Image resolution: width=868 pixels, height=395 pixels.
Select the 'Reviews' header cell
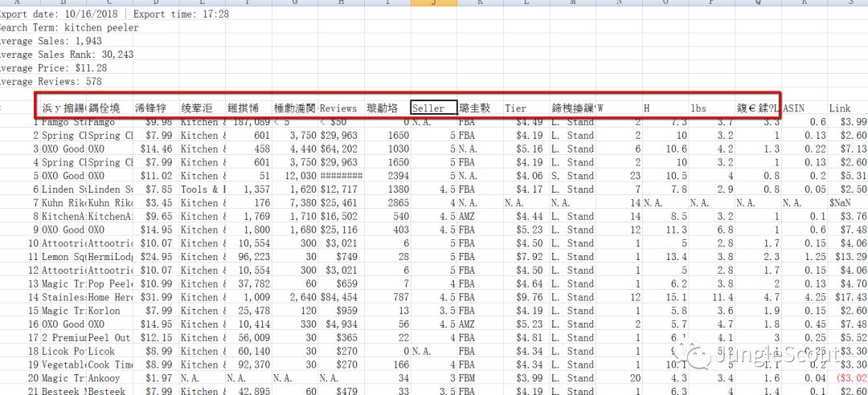tap(342, 108)
